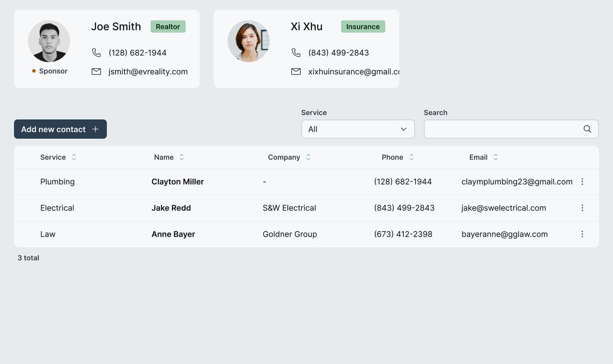This screenshot has height=364, width=613.
Task: Click email icon on Joe Smith card
Action: (x=96, y=71)
